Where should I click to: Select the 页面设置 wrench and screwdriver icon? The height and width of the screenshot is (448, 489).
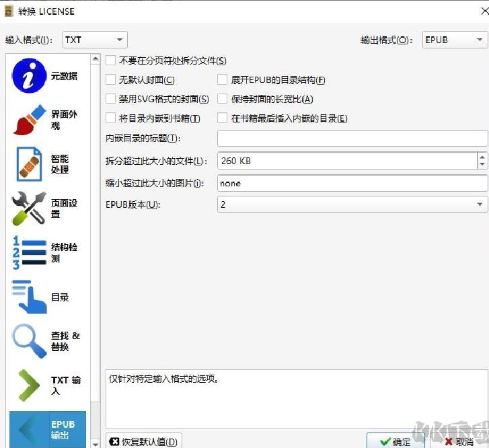pyautogui.click(x=29, y=209)
